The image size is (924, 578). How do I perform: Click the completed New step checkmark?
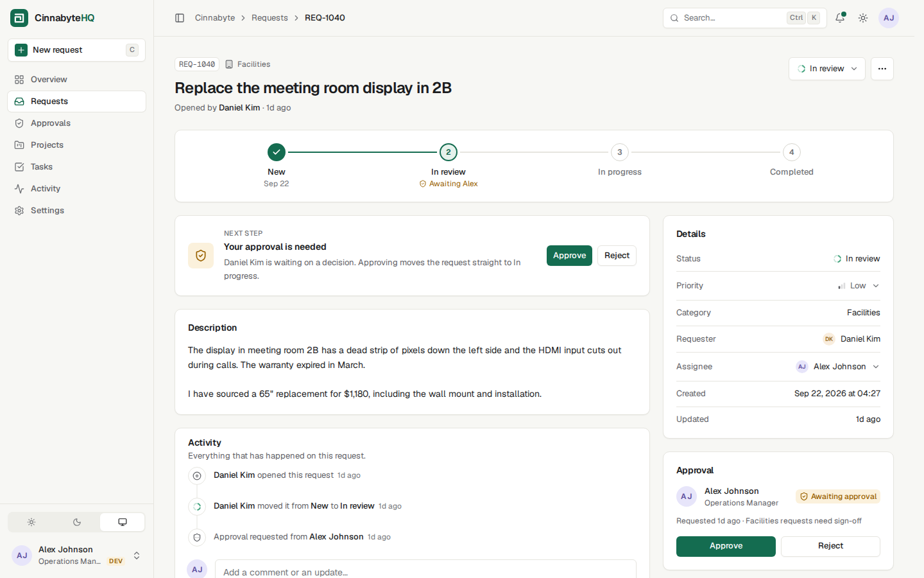277,152
